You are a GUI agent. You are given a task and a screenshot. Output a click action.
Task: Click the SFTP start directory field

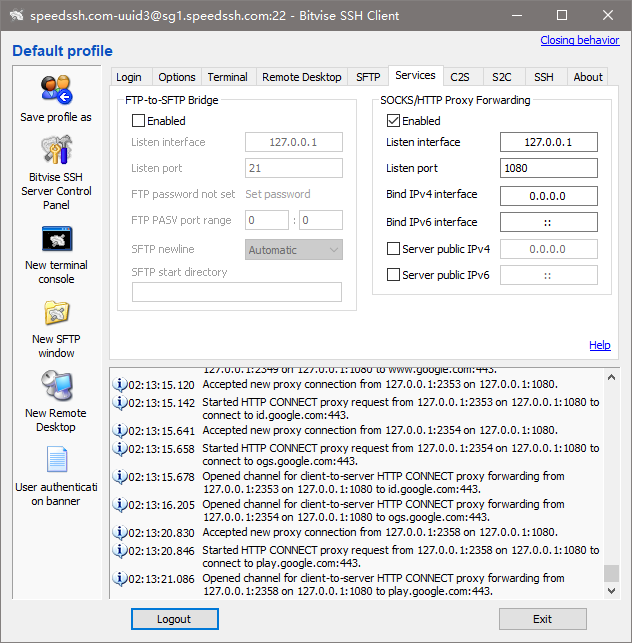[x=237, y=292]
